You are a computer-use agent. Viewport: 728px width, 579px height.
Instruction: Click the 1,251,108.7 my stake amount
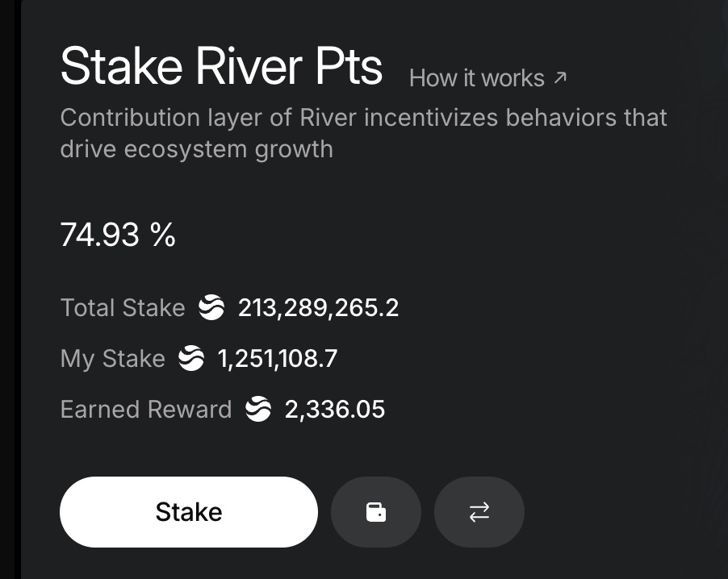[x=278, y=358]
